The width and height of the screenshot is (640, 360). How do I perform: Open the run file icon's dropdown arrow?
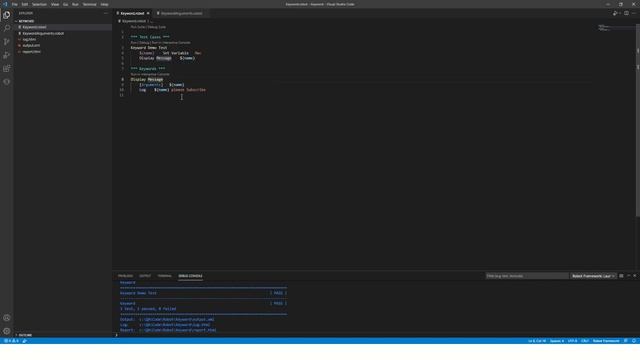(x=620, y=13)
